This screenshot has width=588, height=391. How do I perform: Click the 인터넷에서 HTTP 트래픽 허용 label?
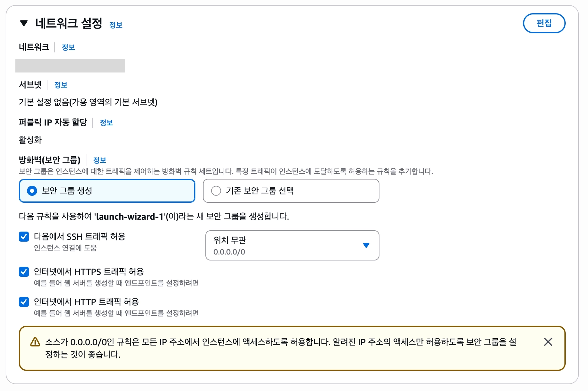point(86,302)
